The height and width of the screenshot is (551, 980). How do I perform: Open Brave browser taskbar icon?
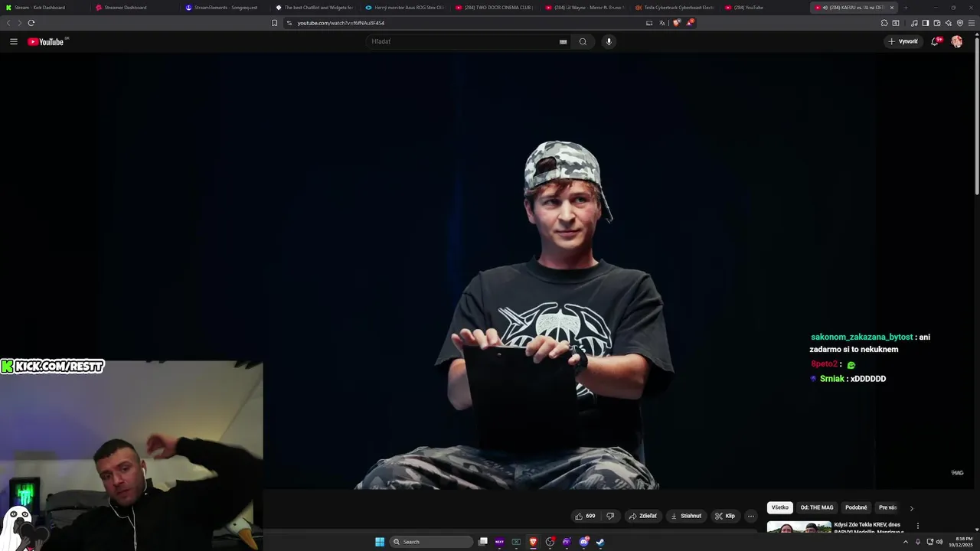point(533,542)
